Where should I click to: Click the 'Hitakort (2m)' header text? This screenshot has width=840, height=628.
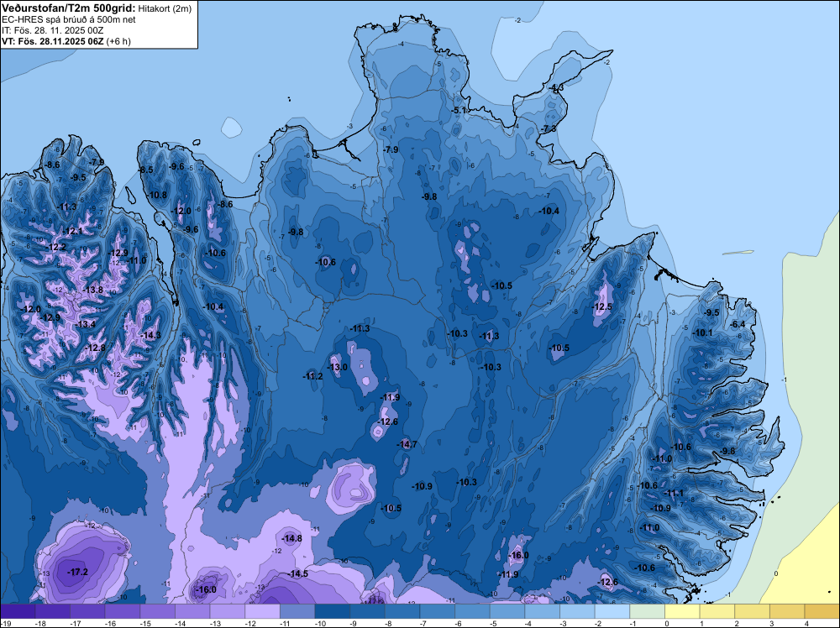(x=164, y=8)
